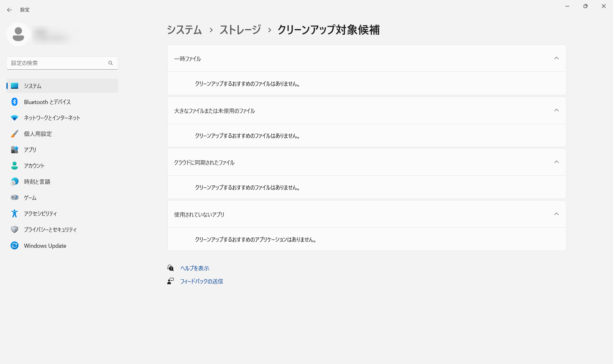This screenshot has height=364, width=613.
Task: Open ネットワークとインターネット via the Wi-Fi icon
Action: (14, 118)
